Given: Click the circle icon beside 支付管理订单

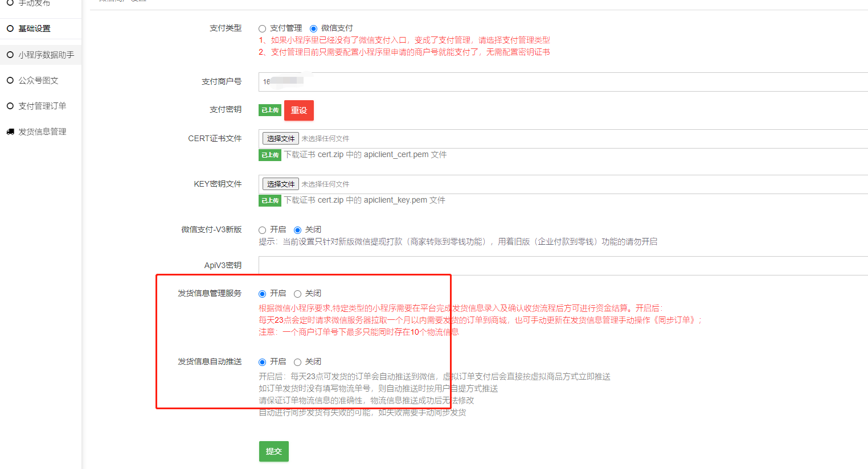Looking at the screenshot, I should click(10, 106).
